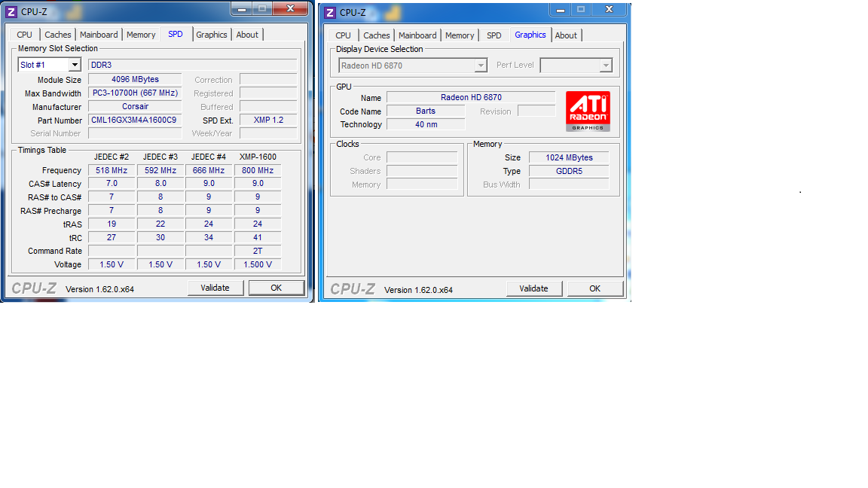Switch to Mainboard tab in right window

point(417,35)
